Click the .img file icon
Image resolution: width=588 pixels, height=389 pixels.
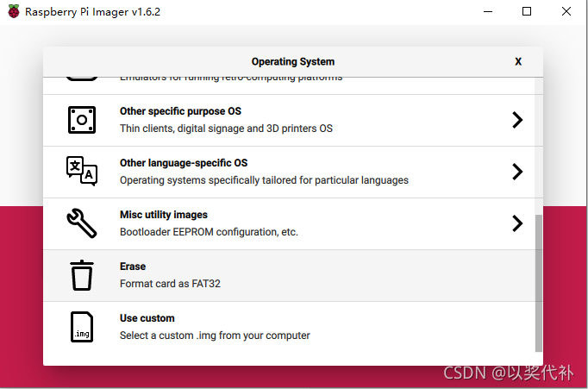[82, 327]
